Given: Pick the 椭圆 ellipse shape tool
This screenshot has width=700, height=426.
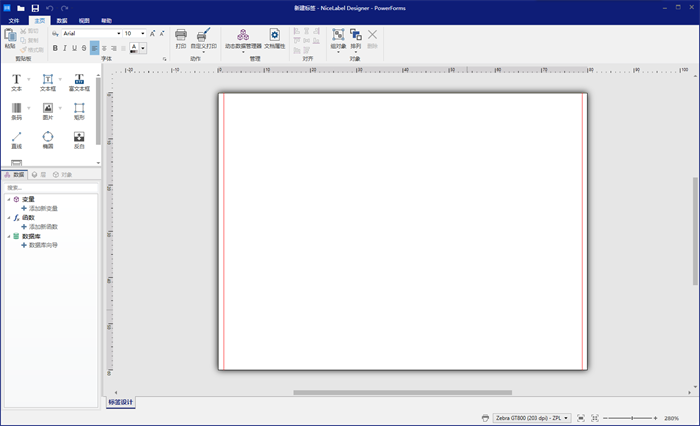Looking at the screenshot, I should (x=48, y=139).
